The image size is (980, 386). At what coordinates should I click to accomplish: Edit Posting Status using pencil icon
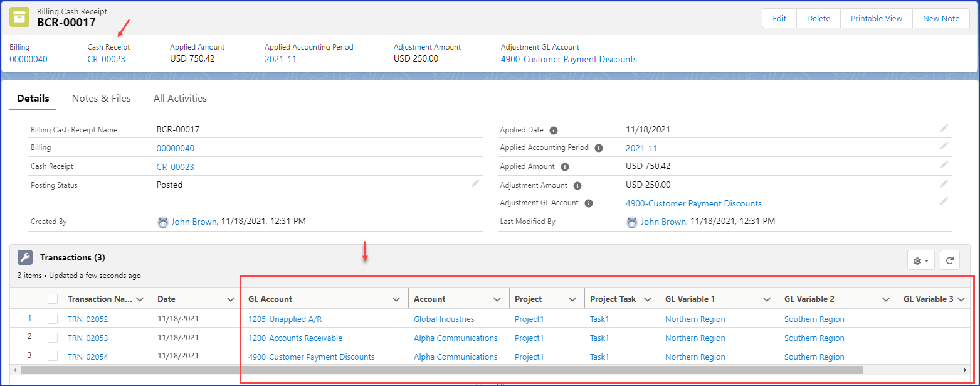475,184
